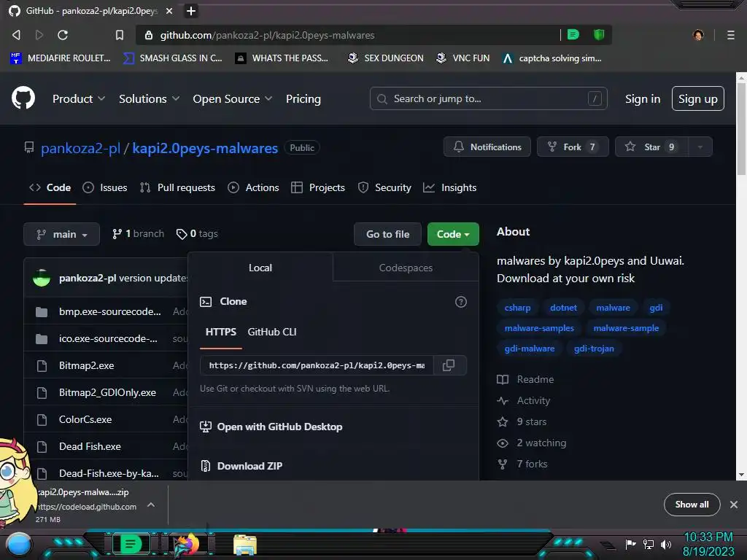
Task: Click the Sign in link
Action: 643,98
